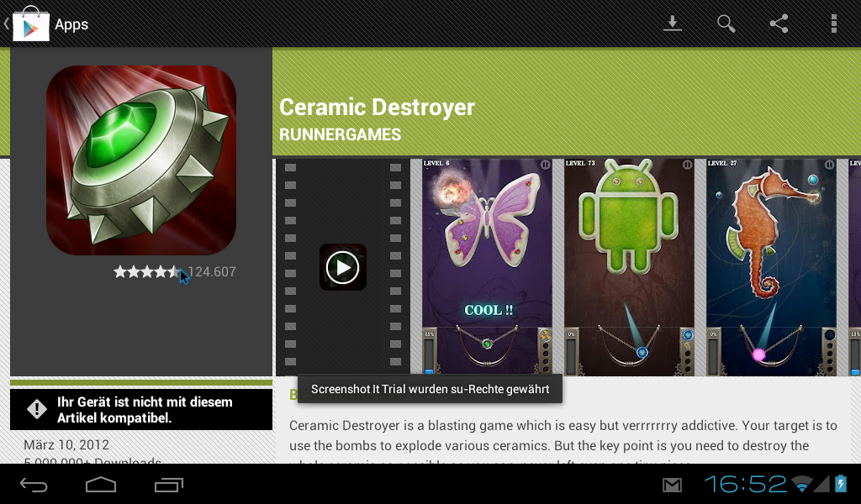The width and height of the screenshot is (861, 504).
Task: Tap the Ceramic Destroyer app icon
Action: coord(141,160)
